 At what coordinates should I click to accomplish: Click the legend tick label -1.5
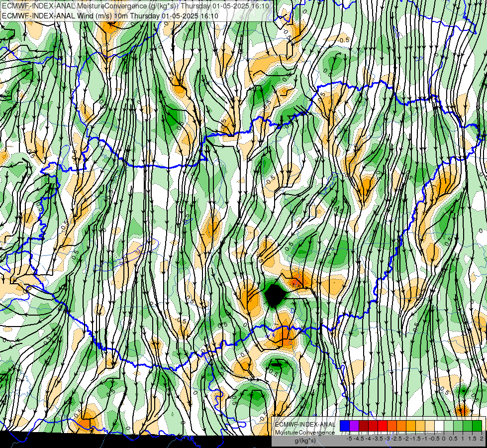coord(415,439)
